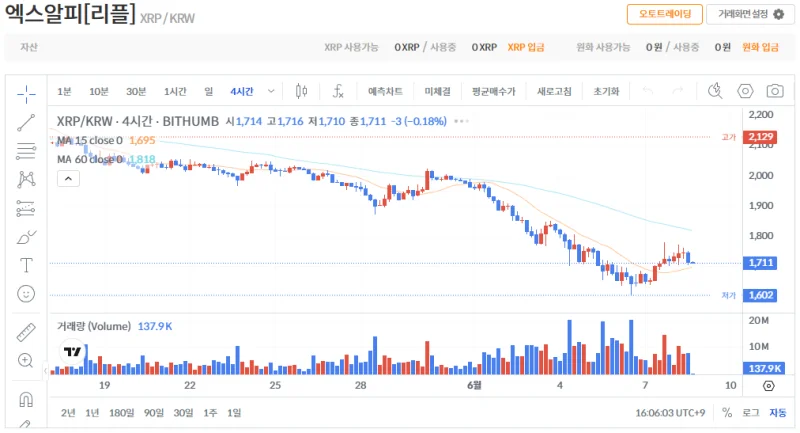
Task: Set range to 1주
Action: (x=210, y=413)
